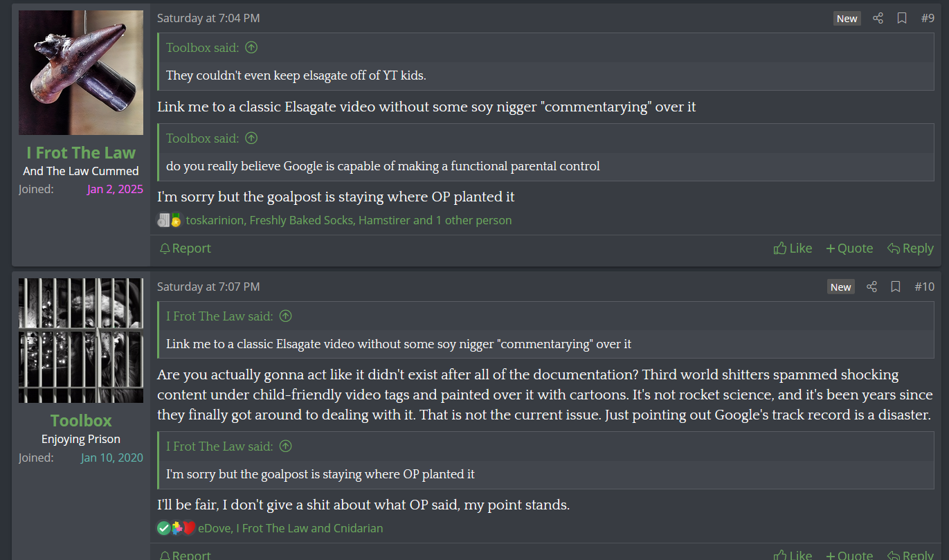Click the share icon on post #9
The height and width of the screenshot is (560, 949).
[878, 19]
